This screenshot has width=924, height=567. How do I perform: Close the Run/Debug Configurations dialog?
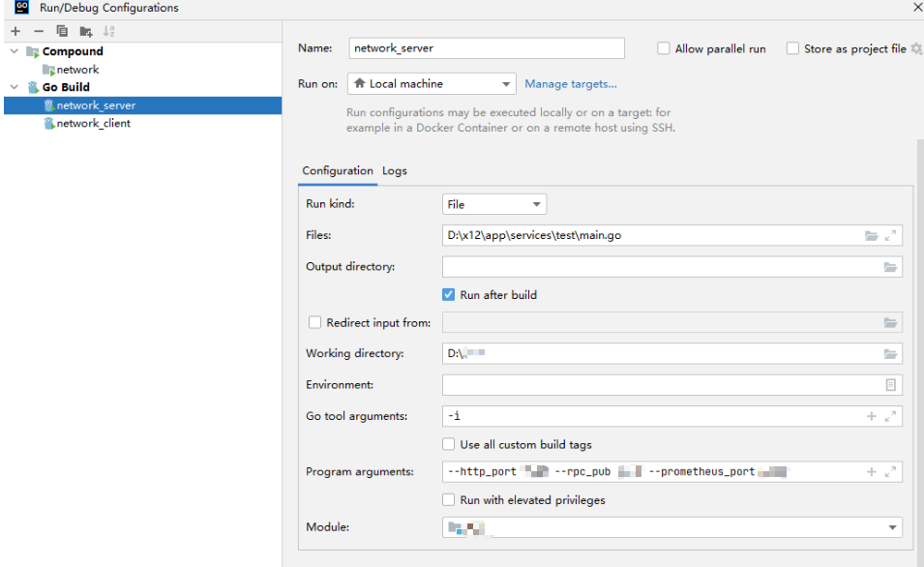click(917, 7)
